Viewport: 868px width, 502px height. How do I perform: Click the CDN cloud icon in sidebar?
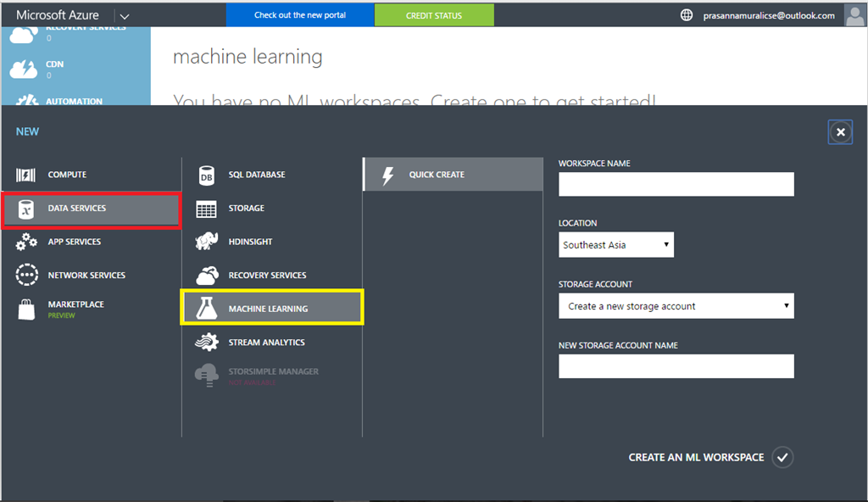[x=23, y=70]
